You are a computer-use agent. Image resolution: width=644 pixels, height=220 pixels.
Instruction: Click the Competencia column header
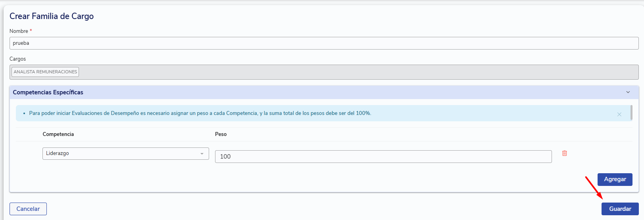point(58,134)
